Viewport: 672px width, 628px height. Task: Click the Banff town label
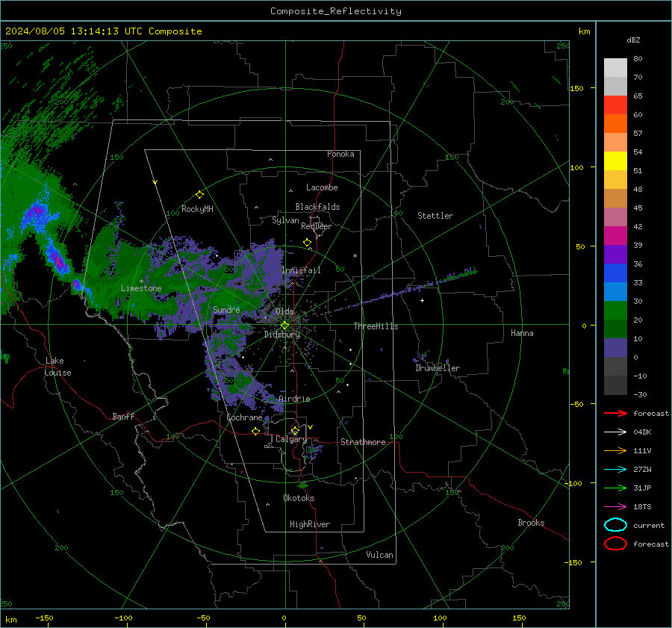[123, 416]
